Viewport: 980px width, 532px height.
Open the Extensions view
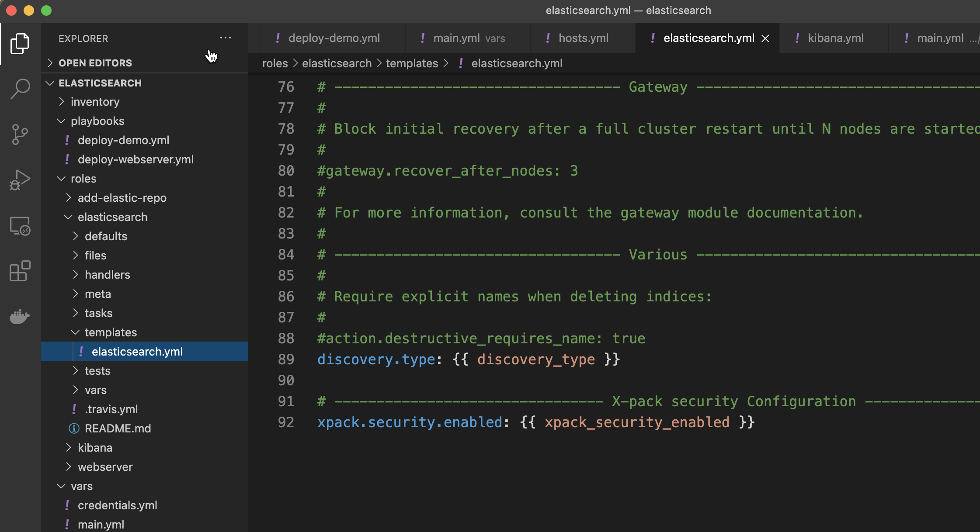click(x=19, y=271)
